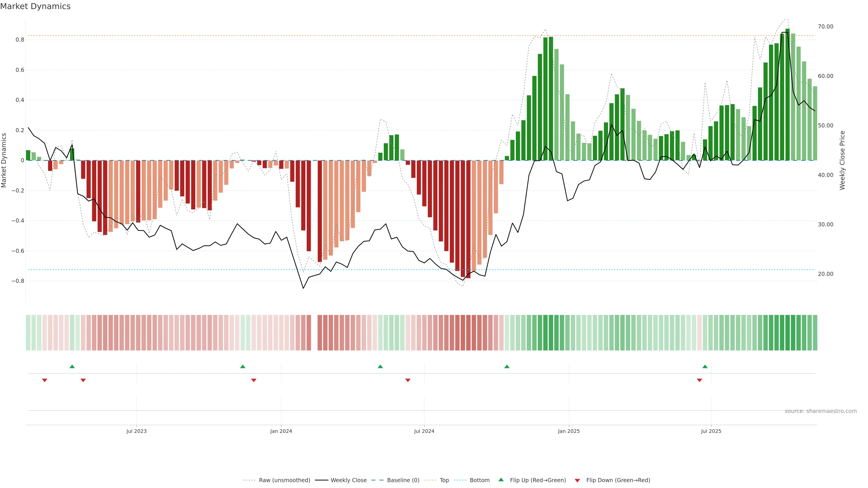Click the first red flip-down triangle marker

click(45, 380)
